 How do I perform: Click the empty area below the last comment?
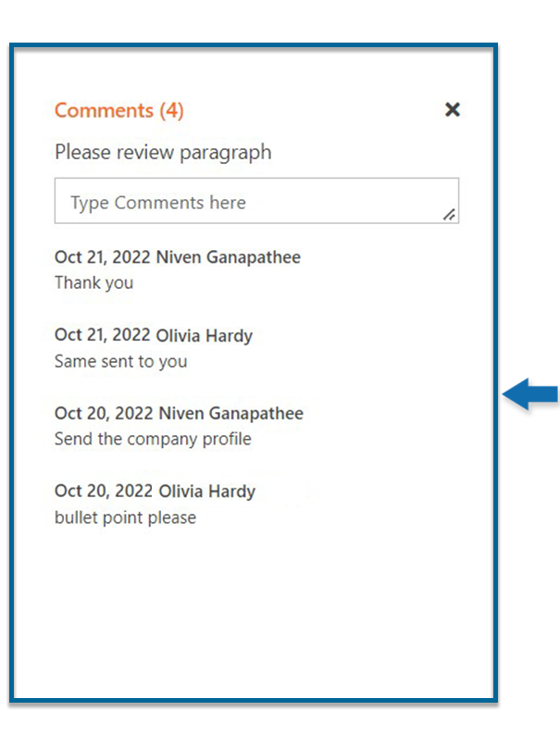(250, 611)
